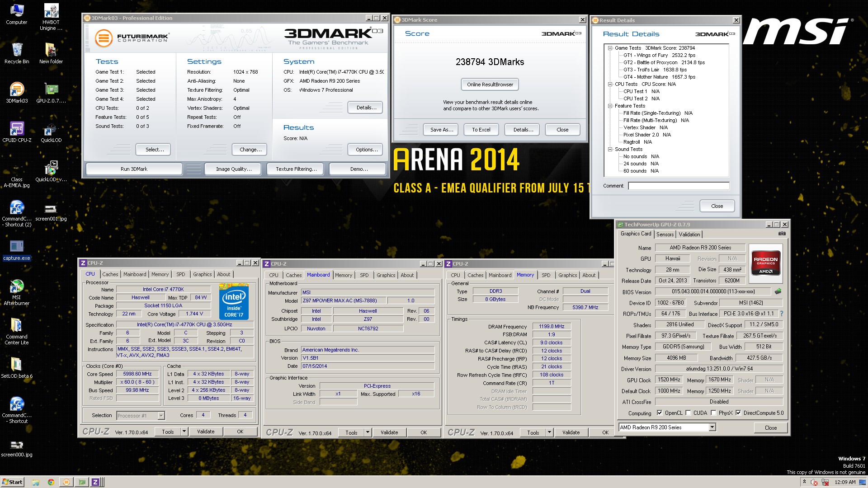
Task: Click the muted volume tray icon
Action: pyautogui.click(x=814, y=482)
